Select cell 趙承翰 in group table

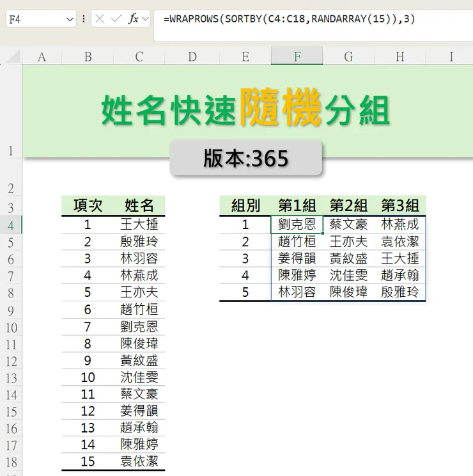point(400,275)
